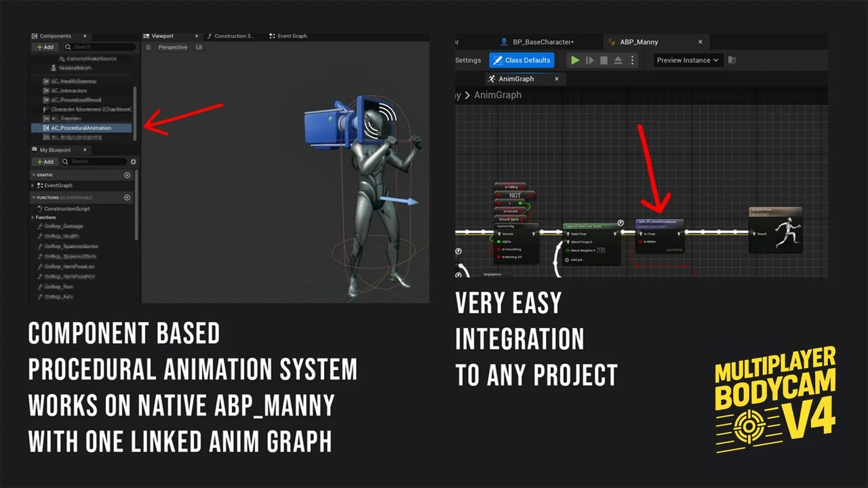Click the Components panel search field
Viewport: 868px width, 488px height.
[x=102, y=47]
